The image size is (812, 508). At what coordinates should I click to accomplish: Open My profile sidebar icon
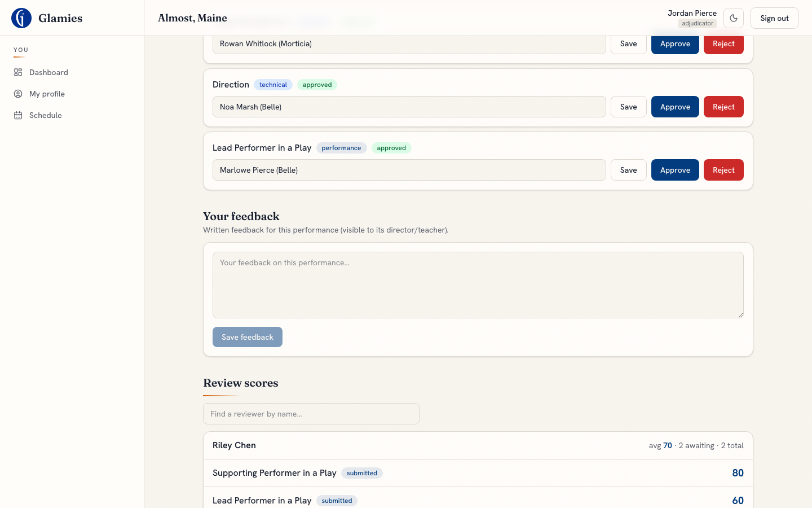click(18, 94)
